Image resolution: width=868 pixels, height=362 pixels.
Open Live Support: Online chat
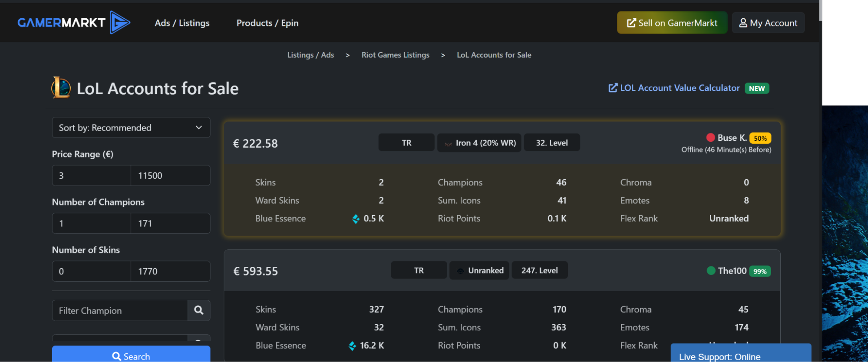click(x=741, y=353)
